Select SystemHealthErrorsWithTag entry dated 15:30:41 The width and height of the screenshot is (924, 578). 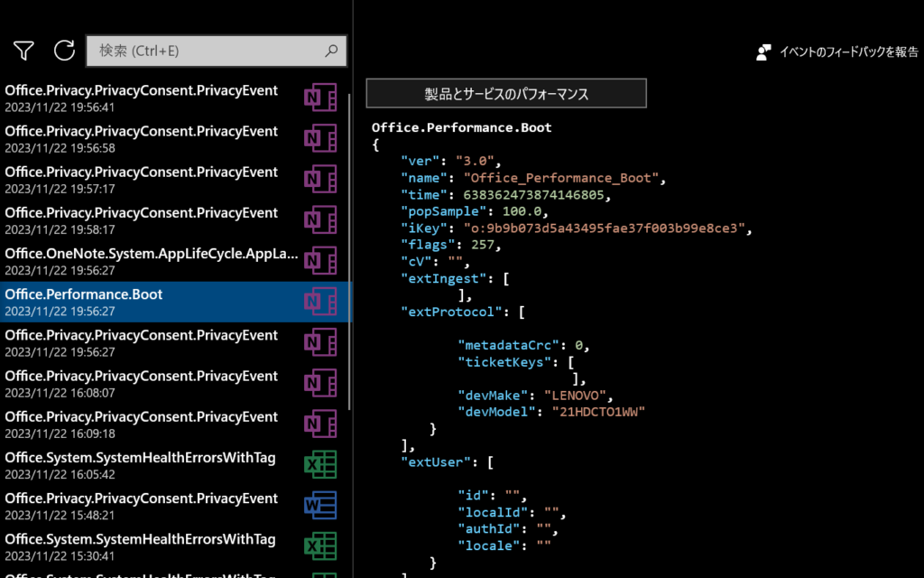[175, 546]
